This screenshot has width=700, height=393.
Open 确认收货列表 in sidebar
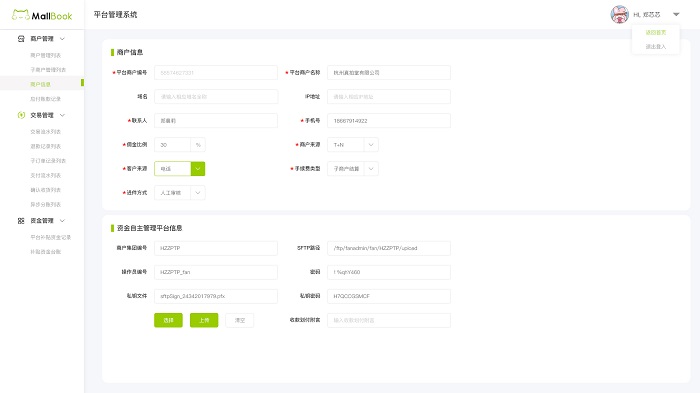(x=46, y=190)
